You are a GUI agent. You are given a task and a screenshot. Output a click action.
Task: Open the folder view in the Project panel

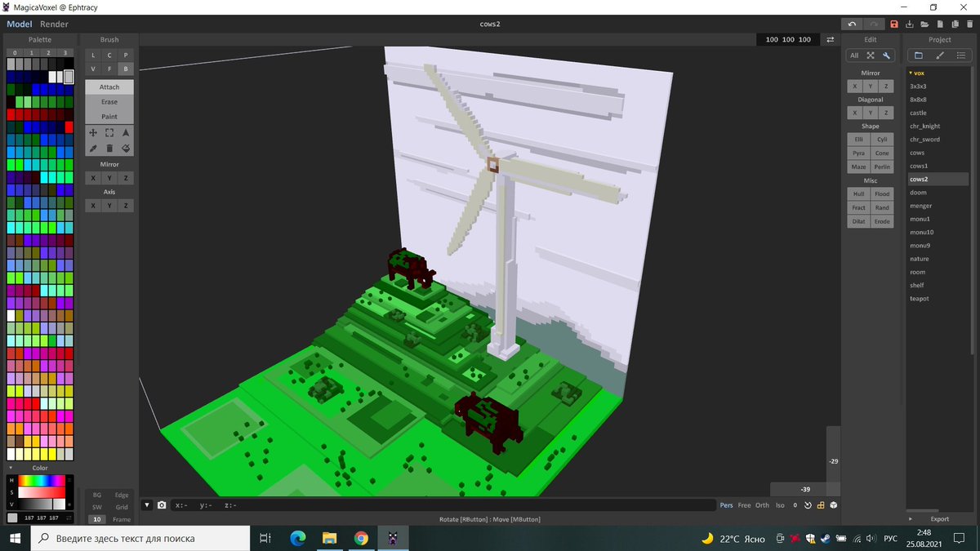pos(918,56)
